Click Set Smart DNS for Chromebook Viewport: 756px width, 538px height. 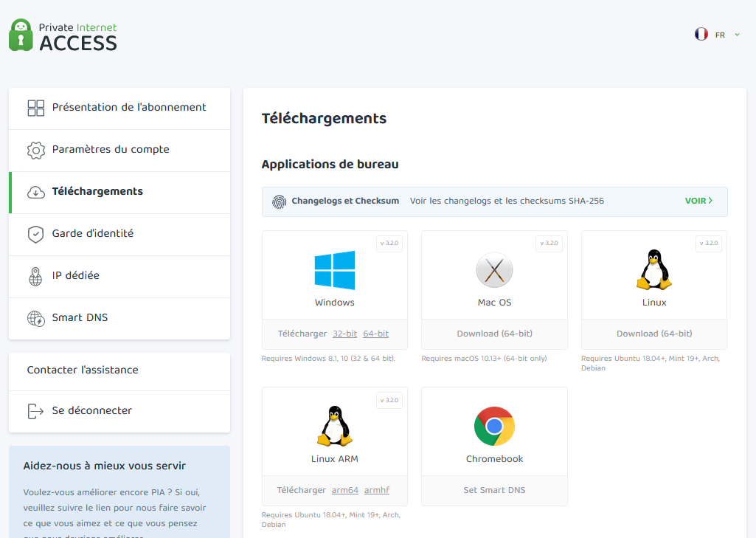pos(494,490)
